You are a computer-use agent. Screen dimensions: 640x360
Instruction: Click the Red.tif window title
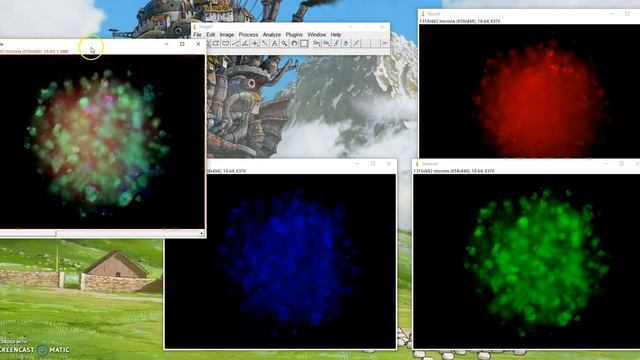point(433,14)
